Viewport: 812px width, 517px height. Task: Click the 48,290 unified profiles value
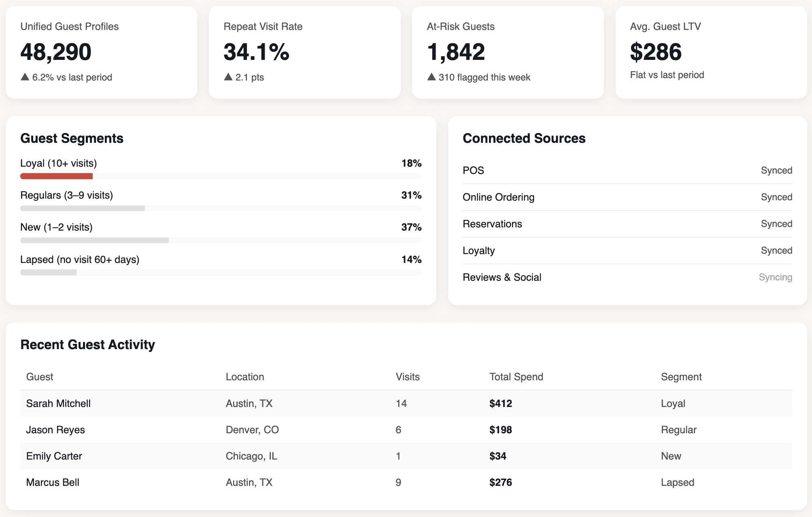[56, 52]
